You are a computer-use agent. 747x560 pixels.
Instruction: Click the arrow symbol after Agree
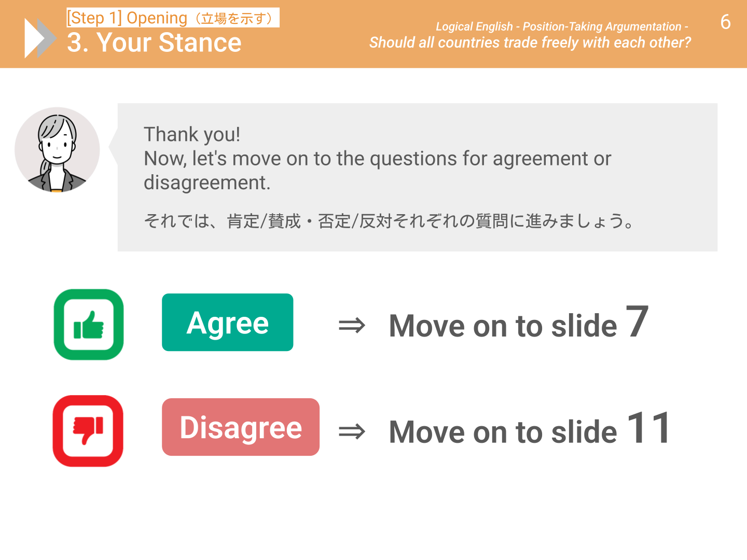(352, 326)
